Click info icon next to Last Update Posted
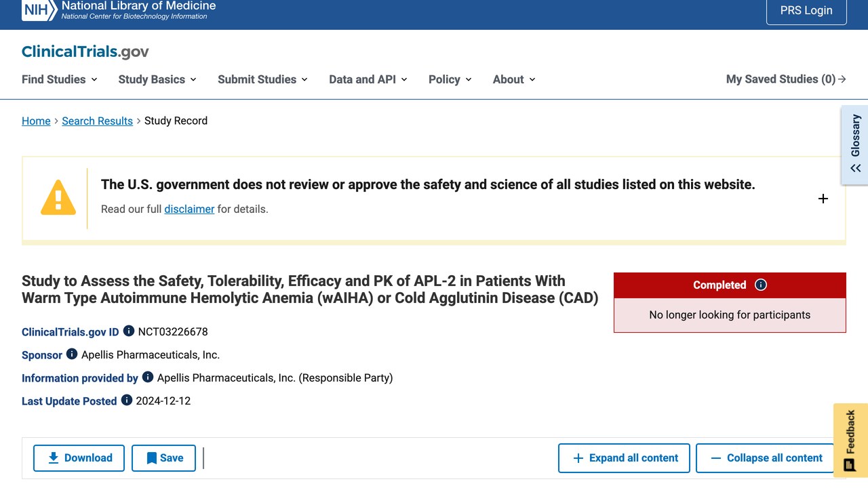 pyautogui.click(x=127, y=400)
